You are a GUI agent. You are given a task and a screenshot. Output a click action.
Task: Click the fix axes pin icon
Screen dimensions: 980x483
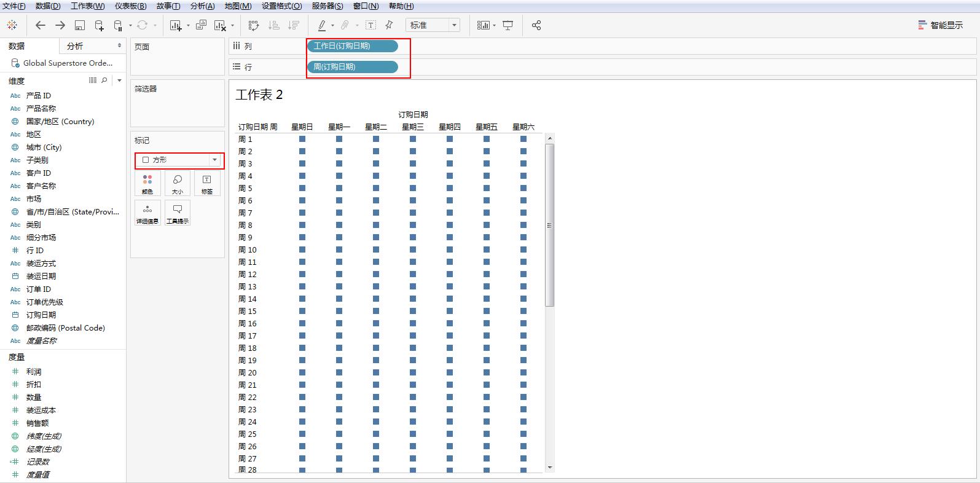coord(389,25)
